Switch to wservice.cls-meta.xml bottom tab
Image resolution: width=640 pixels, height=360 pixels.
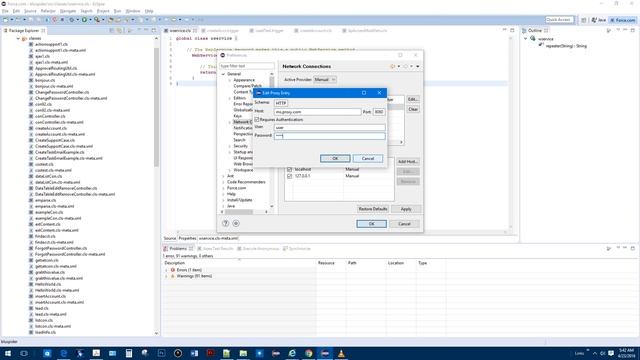tap(218, 238)
